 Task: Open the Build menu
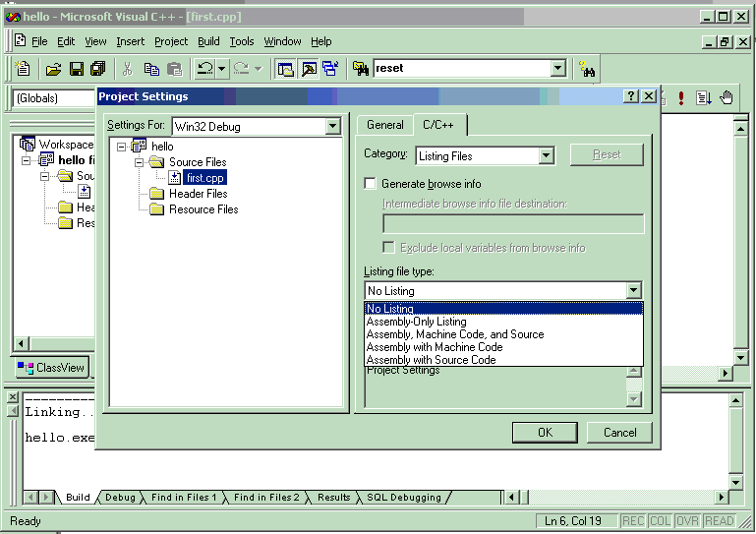click(208, 41)
